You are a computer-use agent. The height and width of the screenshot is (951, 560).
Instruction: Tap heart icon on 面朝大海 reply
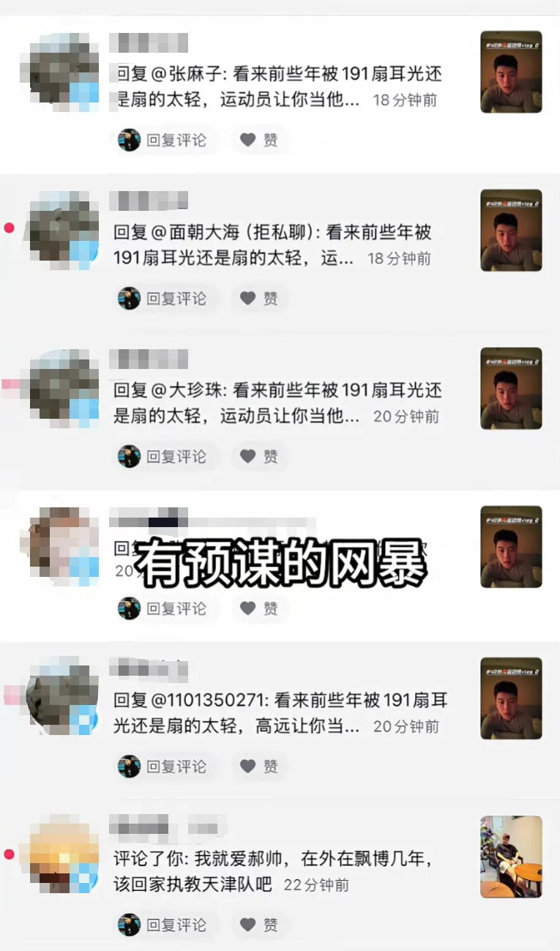click(260, 298)
